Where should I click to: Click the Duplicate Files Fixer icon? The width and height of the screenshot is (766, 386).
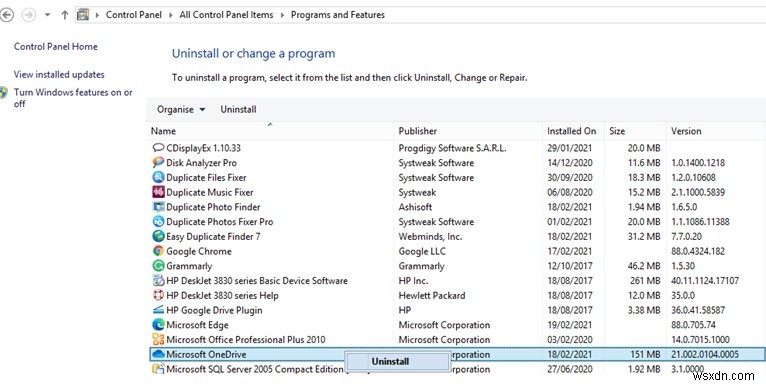(158, 177)
